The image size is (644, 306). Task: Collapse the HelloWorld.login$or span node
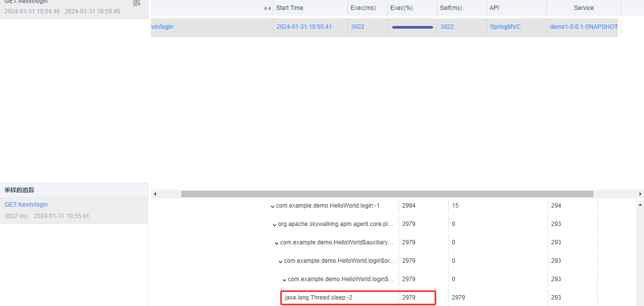point(280,261)
